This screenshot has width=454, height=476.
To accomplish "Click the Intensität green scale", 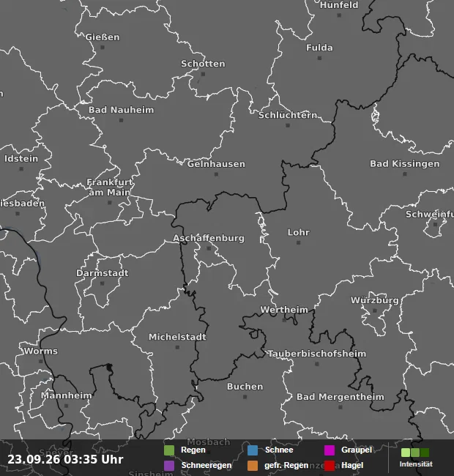I will point(415,453).
